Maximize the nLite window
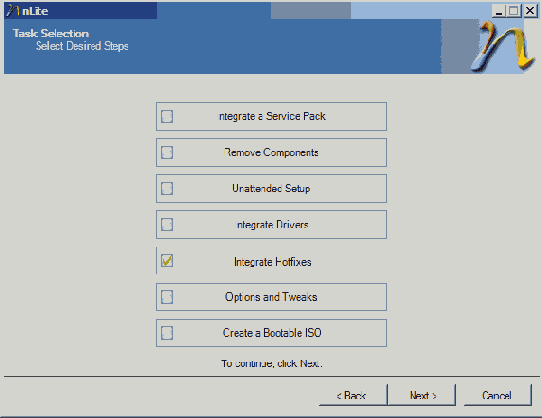 coord(513,11)
